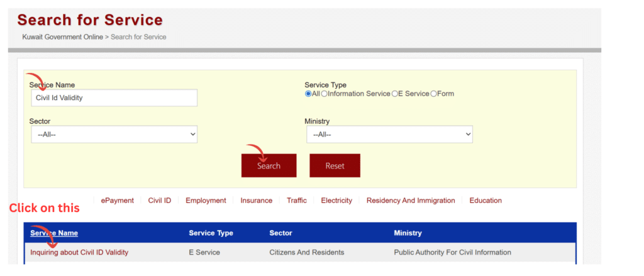The width and height of the screenshot is (644, 276).
Task: Open the Civil ID category link
Action: [x=160, y=201]
